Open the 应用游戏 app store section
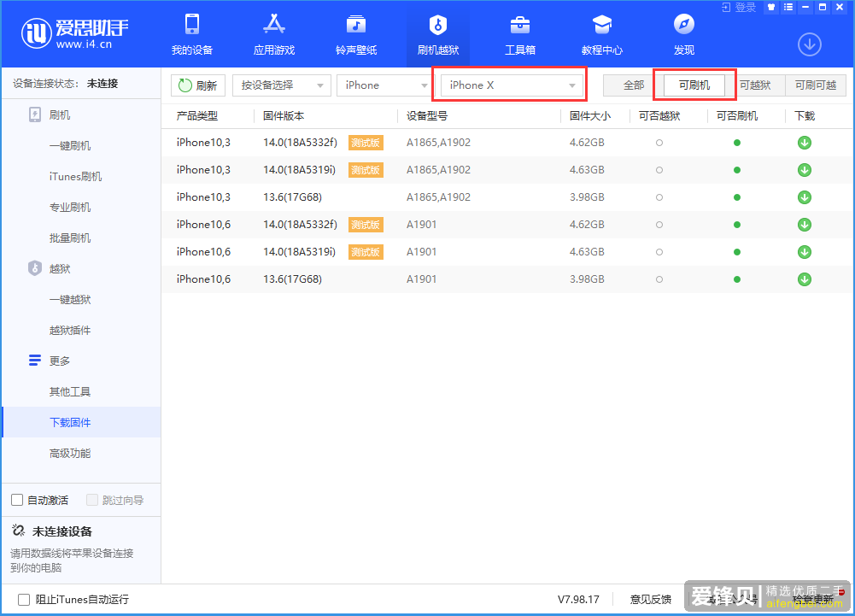The height and width of the screenshot is (616, 855). click(x=273, y=34)
